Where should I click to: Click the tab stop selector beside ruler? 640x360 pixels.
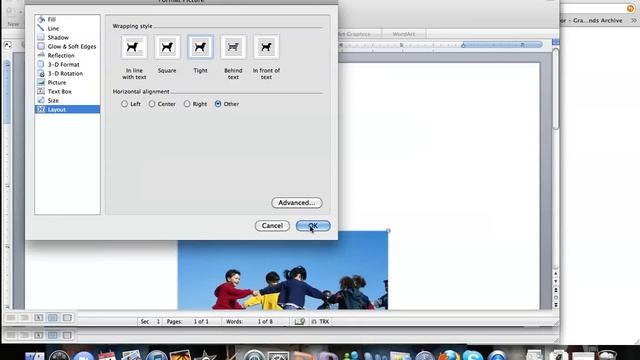click(x=8, y=44)
